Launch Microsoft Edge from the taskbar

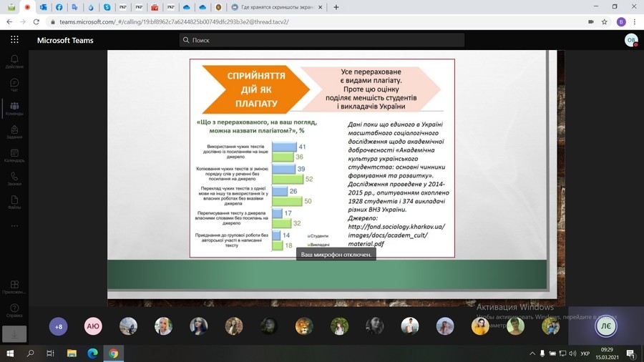[x=92, y=353]
